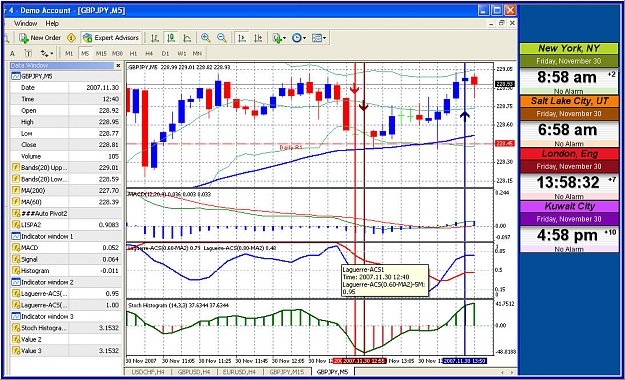Close the Data Window panel
625x380 pixels.
pos(118,65)
